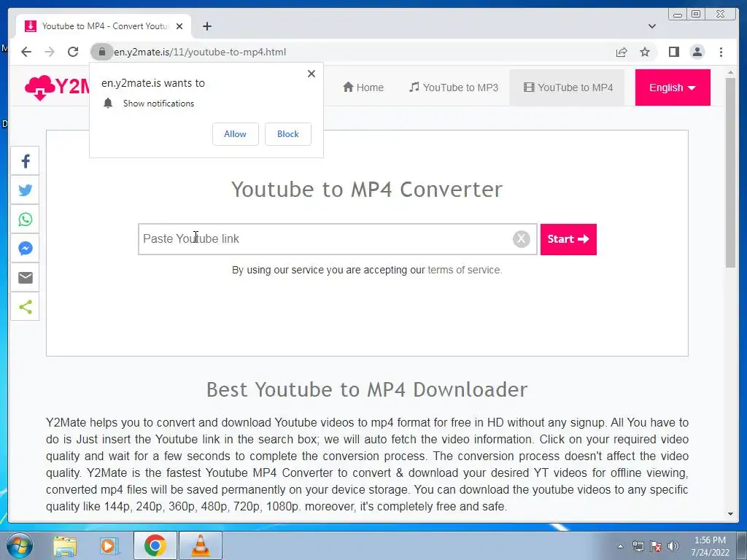This screenshot has width=747, height=560.
Task: Click 'Show notifications' text in popup
Action: pos(158,104)
